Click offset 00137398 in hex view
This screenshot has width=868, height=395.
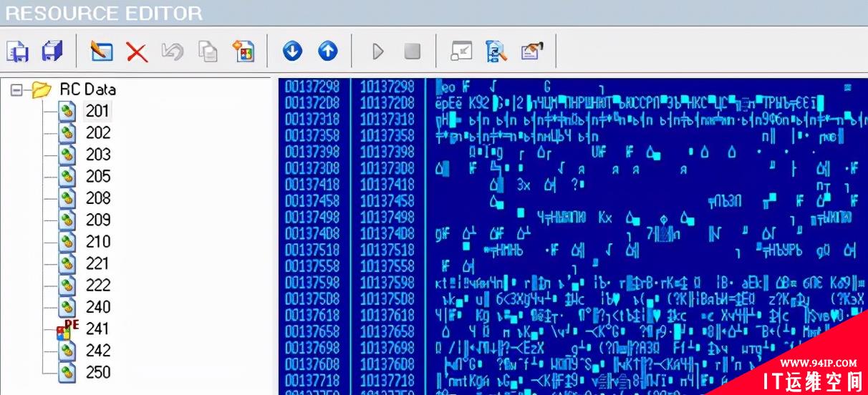pos(312,152)
